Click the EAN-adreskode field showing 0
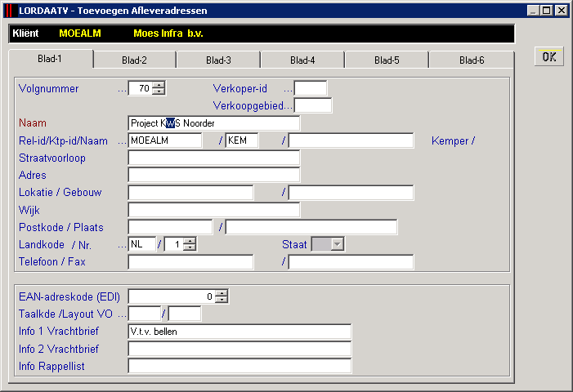573x392 pixels. (x=172, y=296)
